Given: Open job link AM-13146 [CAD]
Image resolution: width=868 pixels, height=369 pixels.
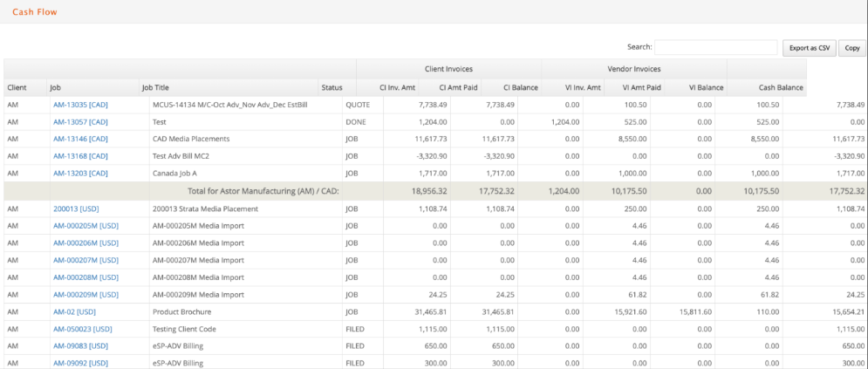Looking at the screenshot, I should [80, 139].
